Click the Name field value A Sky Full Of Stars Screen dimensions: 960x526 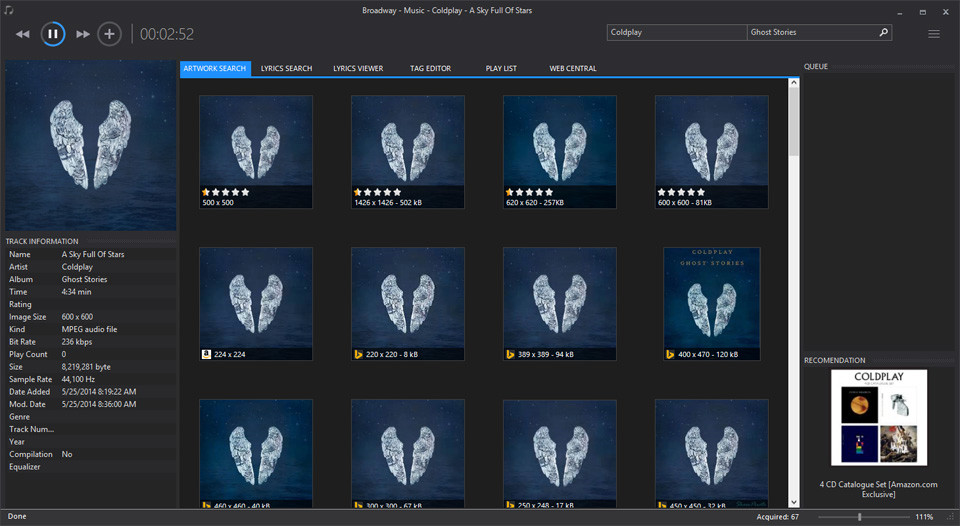[93, 254]
